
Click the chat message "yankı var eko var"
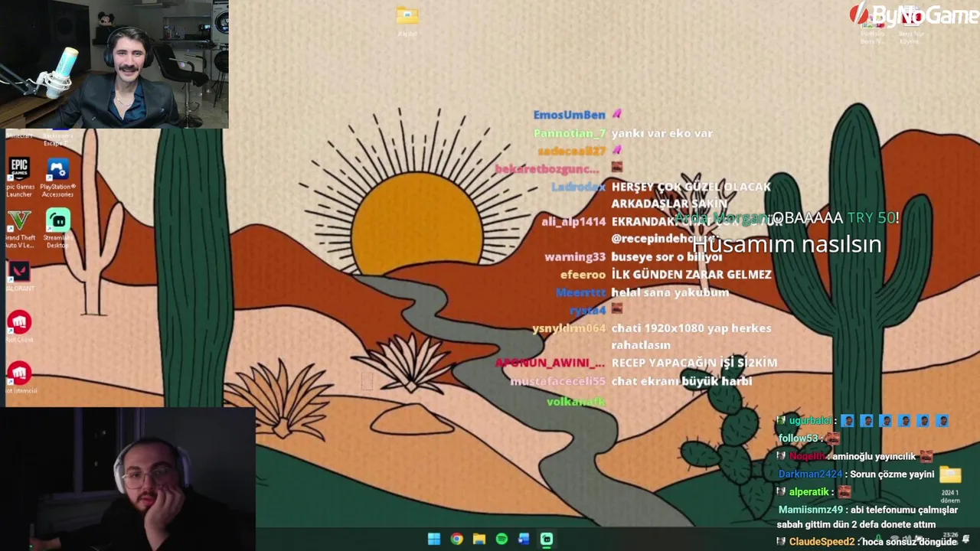(x=661, y=133)
